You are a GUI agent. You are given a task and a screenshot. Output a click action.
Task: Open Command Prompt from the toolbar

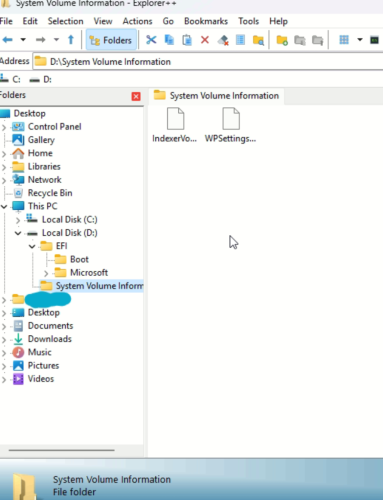click(375, 40)
